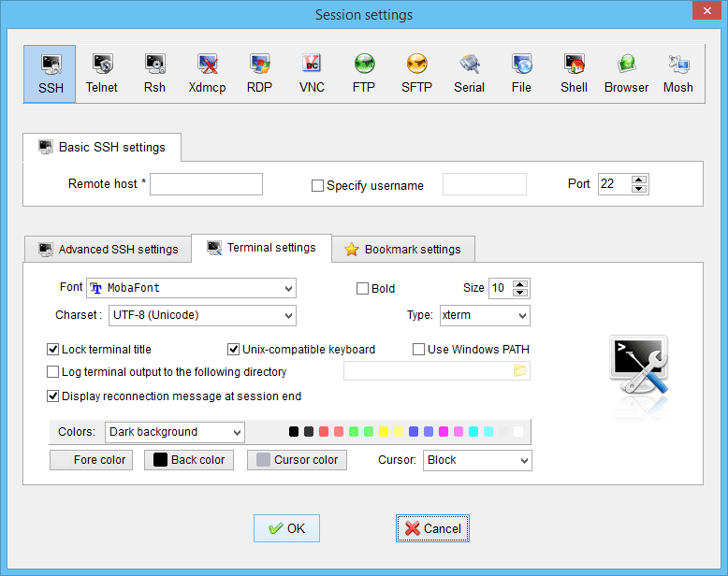The image size is (728, 576).
Task: Increase font Size with up arrow
Action: tap(520, 284)
